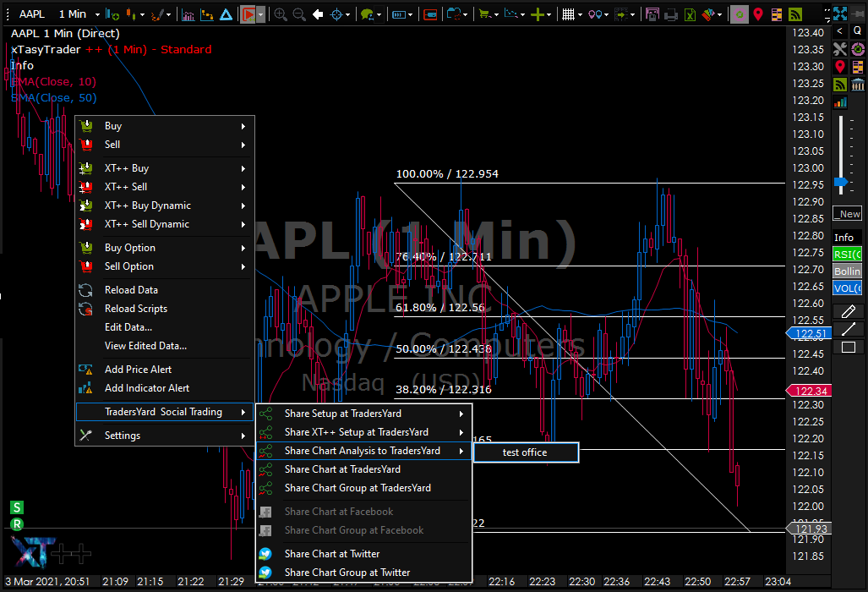Image resolution: width=868 pixels, height=592 pixels.
Task: Click the Q button in sidebar
Action: point(858,31)
